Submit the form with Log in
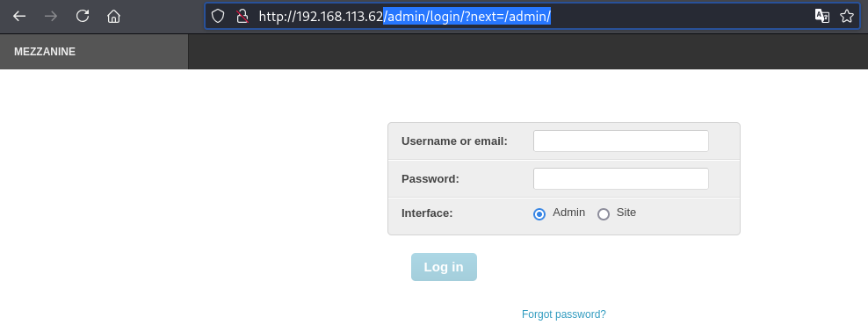 [x=444, y=267]
